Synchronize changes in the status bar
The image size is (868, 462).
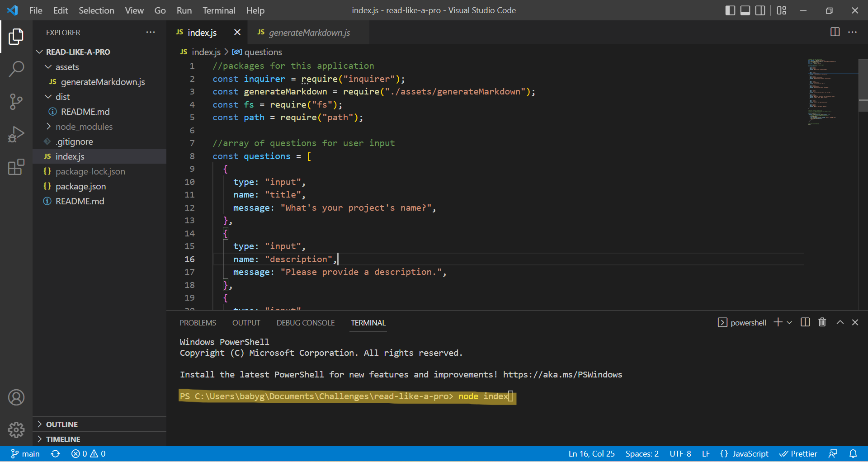point(55,454)
